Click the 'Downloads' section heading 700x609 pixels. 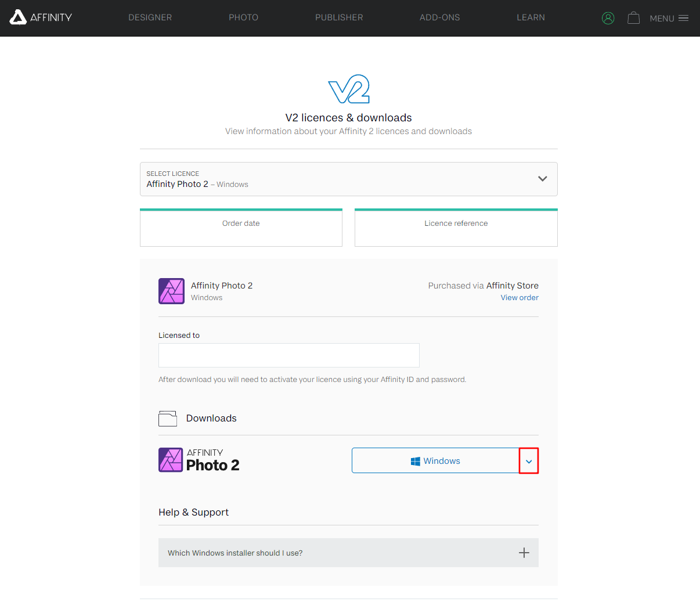[x=211, y=418]
